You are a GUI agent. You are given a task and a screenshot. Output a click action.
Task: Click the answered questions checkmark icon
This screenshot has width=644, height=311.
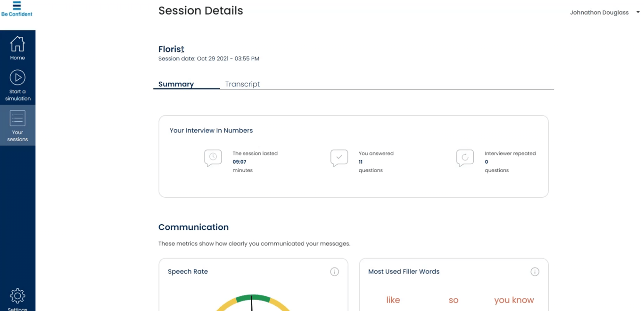point(339,158)
